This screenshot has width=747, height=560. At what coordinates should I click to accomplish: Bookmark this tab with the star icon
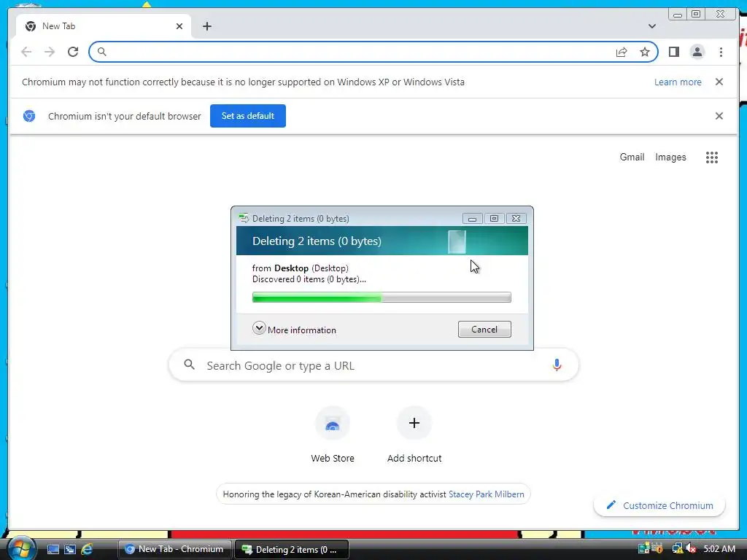(645, 52)
